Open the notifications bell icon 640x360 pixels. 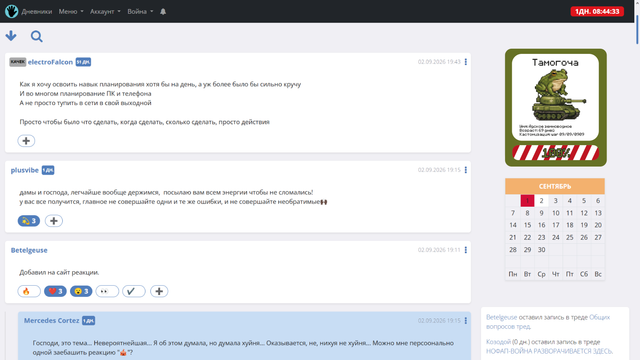[163, 11]
